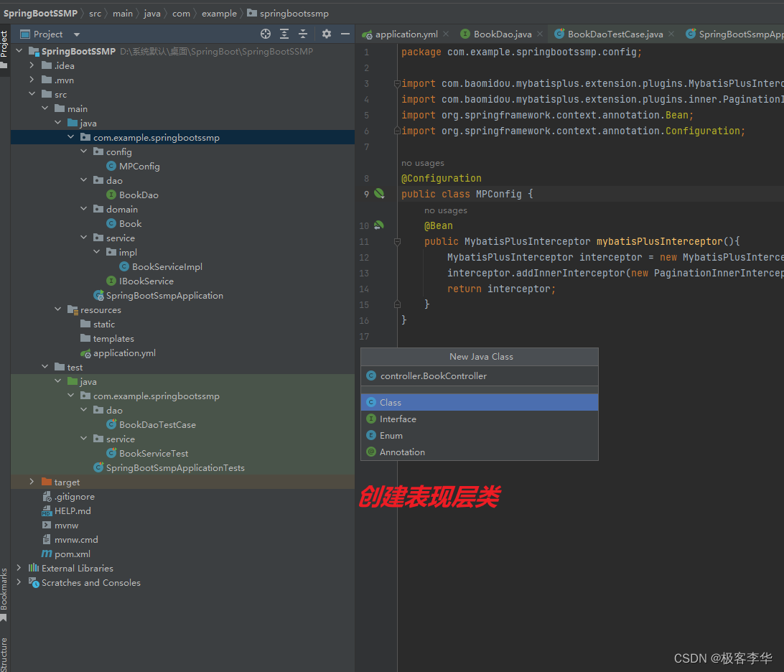Expand External Libraries node

click(x=19, y=568)
